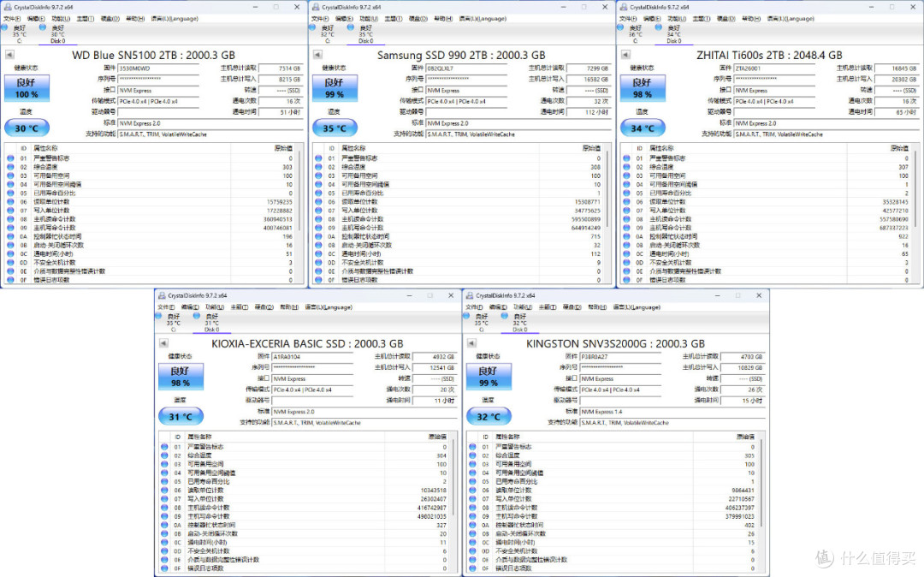924x577 pixels.
Task: Click the CrystalDiskInfo app icon in ZHITAI window title bar
Action: (x=624, y=7)
